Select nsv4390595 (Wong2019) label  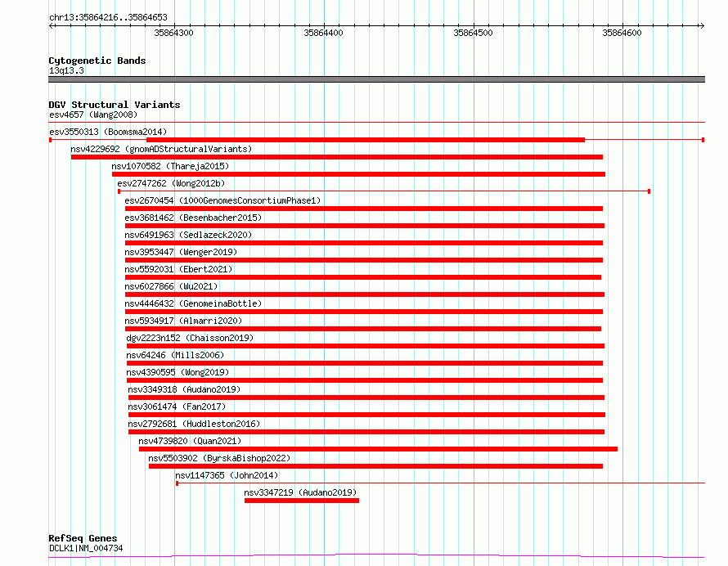click(178, 372)
